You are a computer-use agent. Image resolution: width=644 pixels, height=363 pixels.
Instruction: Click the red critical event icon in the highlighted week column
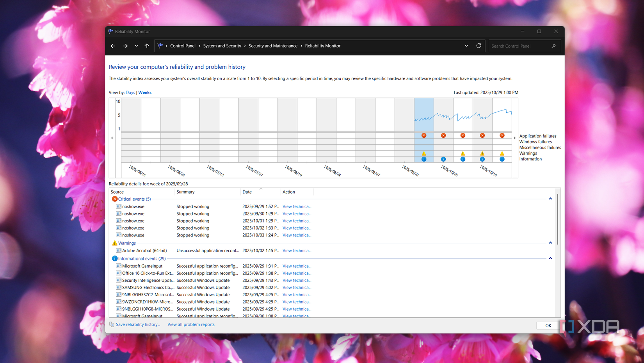[424, 135]
